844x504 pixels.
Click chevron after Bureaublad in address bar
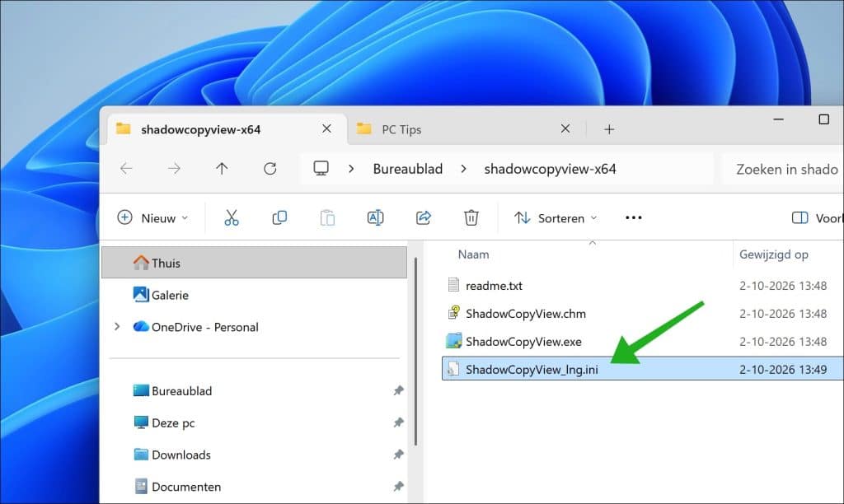click(463, 169)
